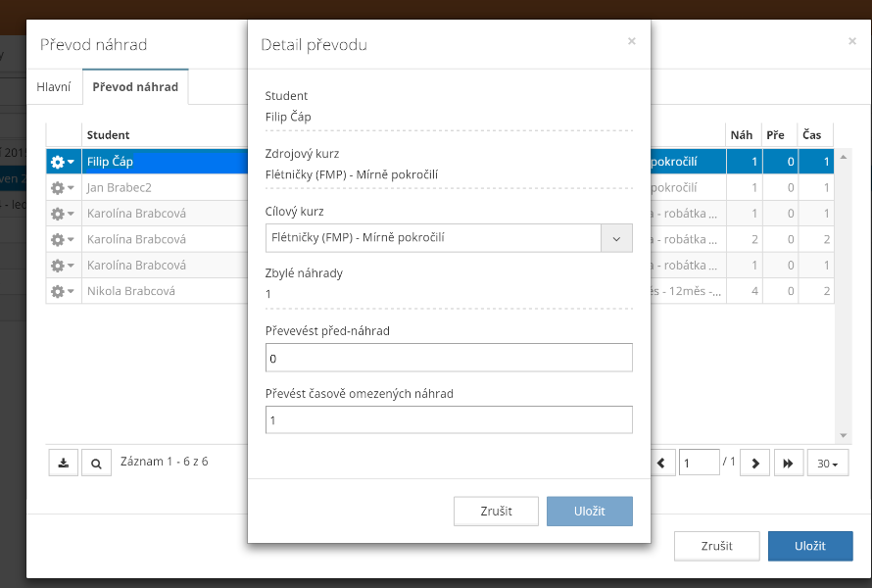Focus Převést časově omezených náhrad input
Viewport: 872px width, 588px height.
tap(449, 420)
